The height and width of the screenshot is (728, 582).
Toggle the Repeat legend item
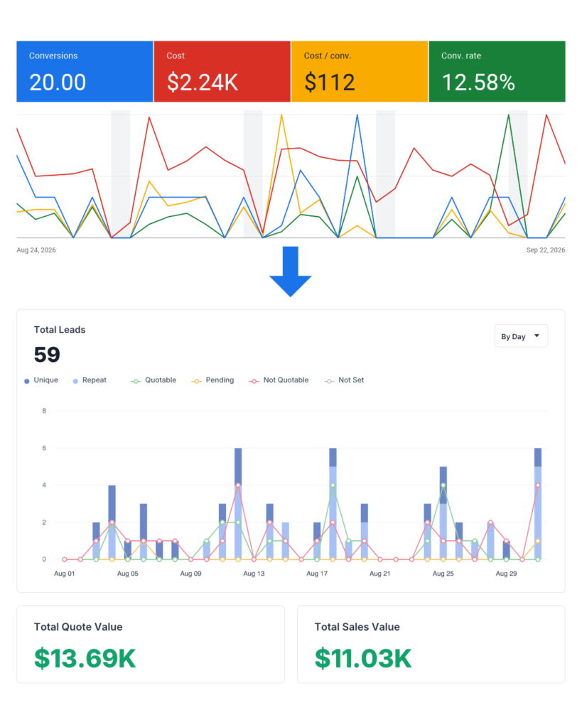pyautogui.click(x=90, y=380)
